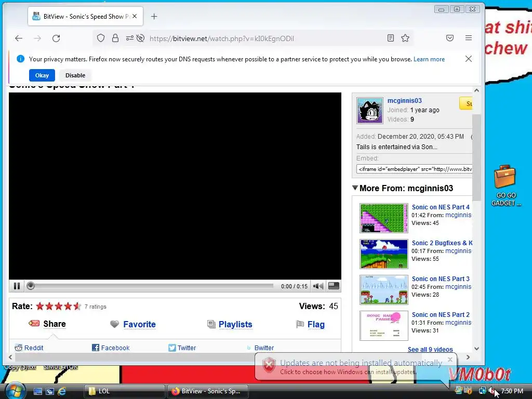Screen dimensions: 532x399
Task: Open the Firefox hamburger menu
Action: click(x=469, y=38)
